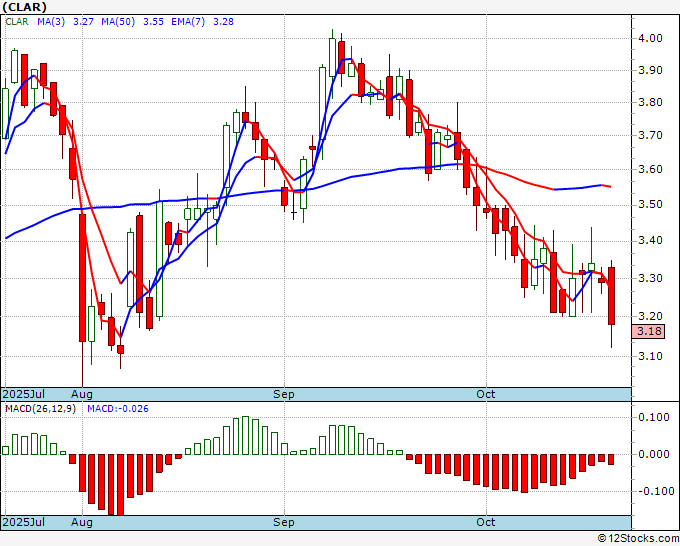
Task: Click the Sep marker on price timeline
Action: click(284, 394)
